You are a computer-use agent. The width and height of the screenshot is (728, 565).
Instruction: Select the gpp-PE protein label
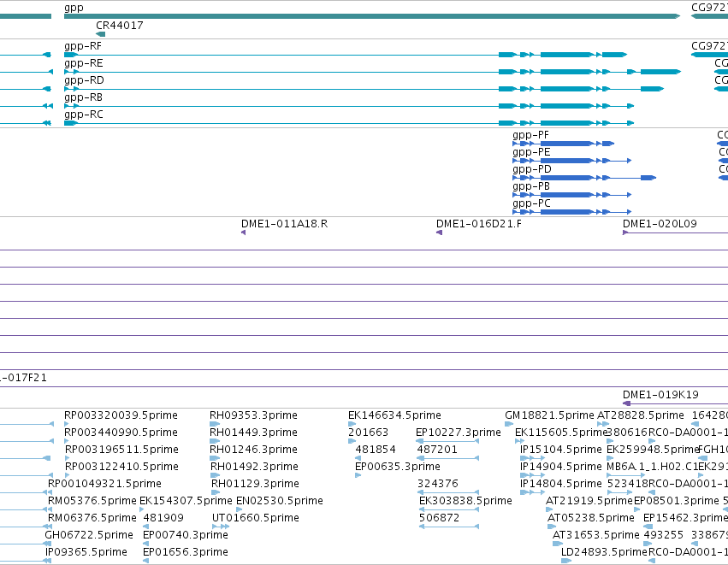(x=531, y=152)
